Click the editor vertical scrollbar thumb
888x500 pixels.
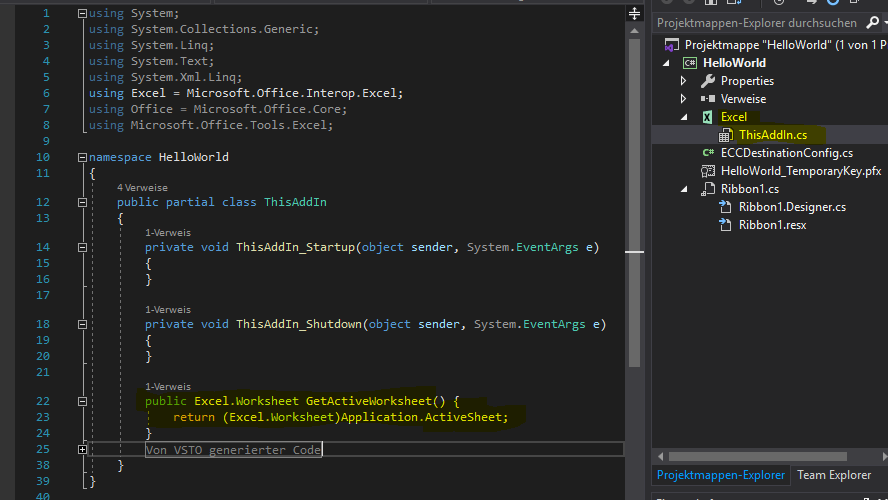[x=634, y=203]
